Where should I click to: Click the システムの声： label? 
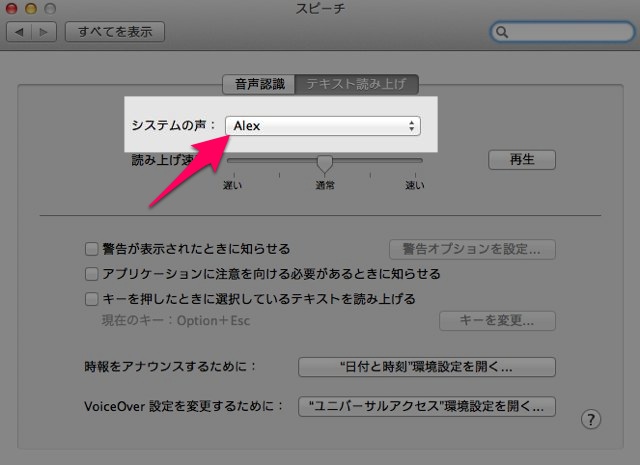click(x=173, y=125)
